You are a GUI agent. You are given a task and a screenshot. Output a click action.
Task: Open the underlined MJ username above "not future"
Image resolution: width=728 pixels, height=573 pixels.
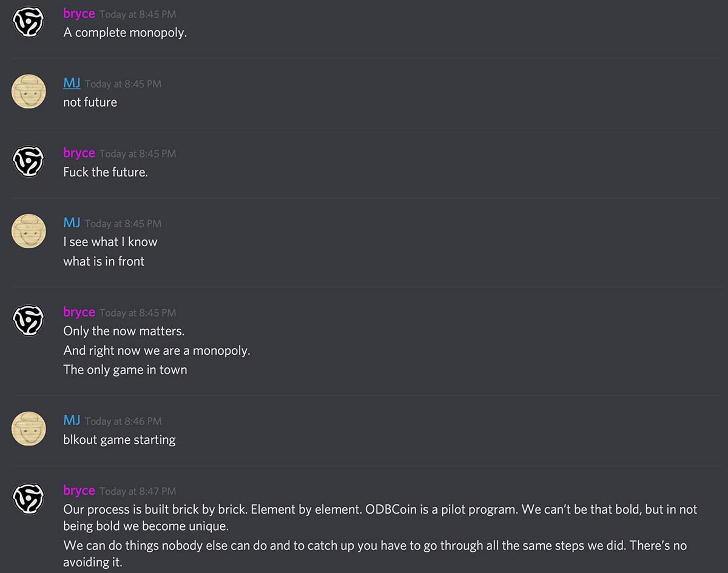[x=72, y=83]
